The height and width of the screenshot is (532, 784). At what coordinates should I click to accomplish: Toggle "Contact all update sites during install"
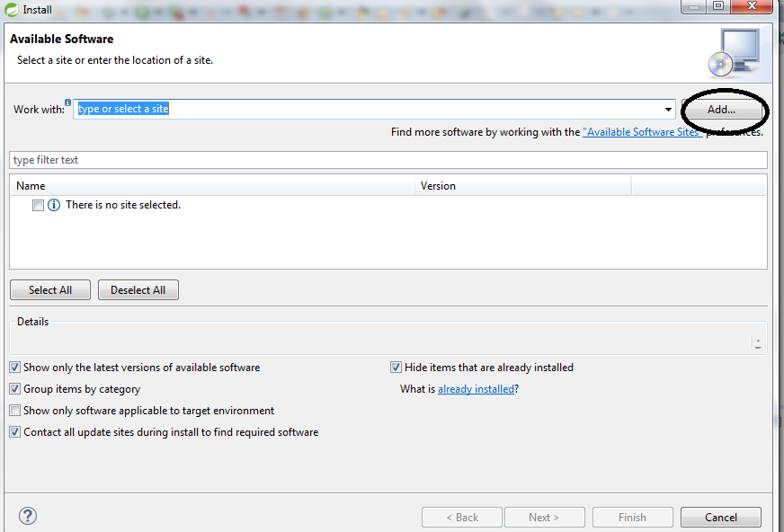(14, 431)
